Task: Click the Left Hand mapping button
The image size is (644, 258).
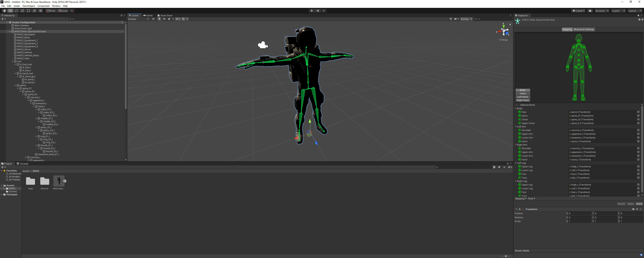Action: [x=523, y=97]
